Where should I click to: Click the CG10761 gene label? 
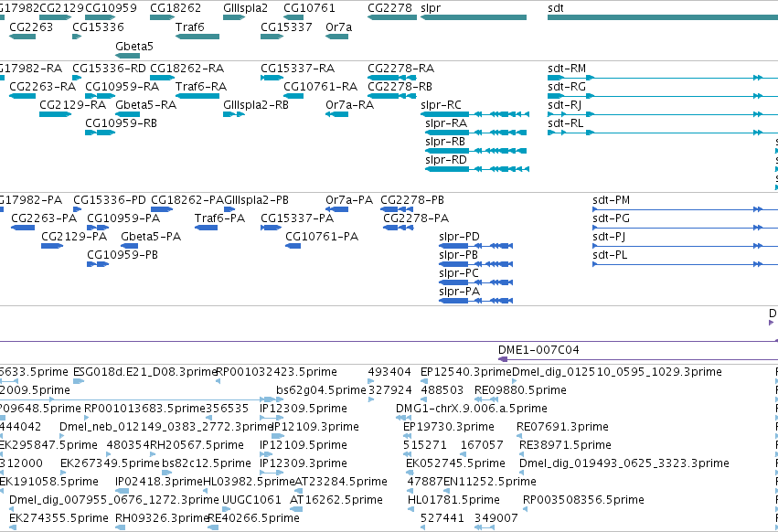click(x=309, y=8)
